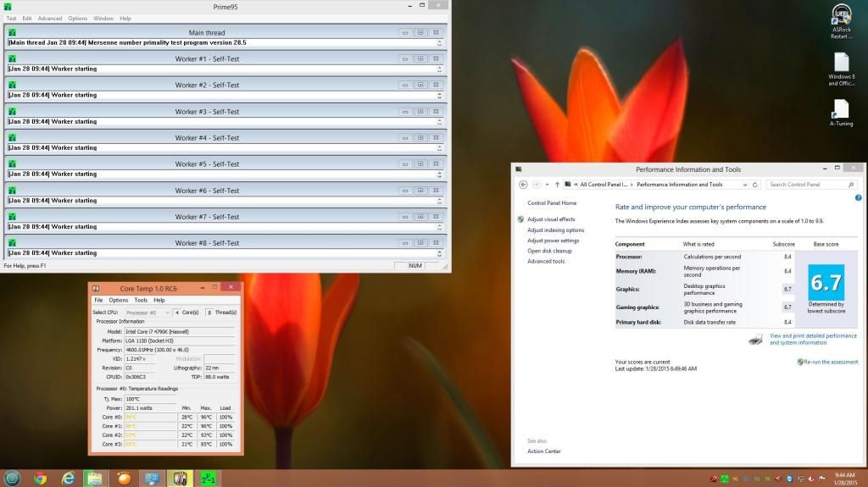Click the Worker #4 window icon
This screenshot has width=868, height=487.
(x=12, y=138)
